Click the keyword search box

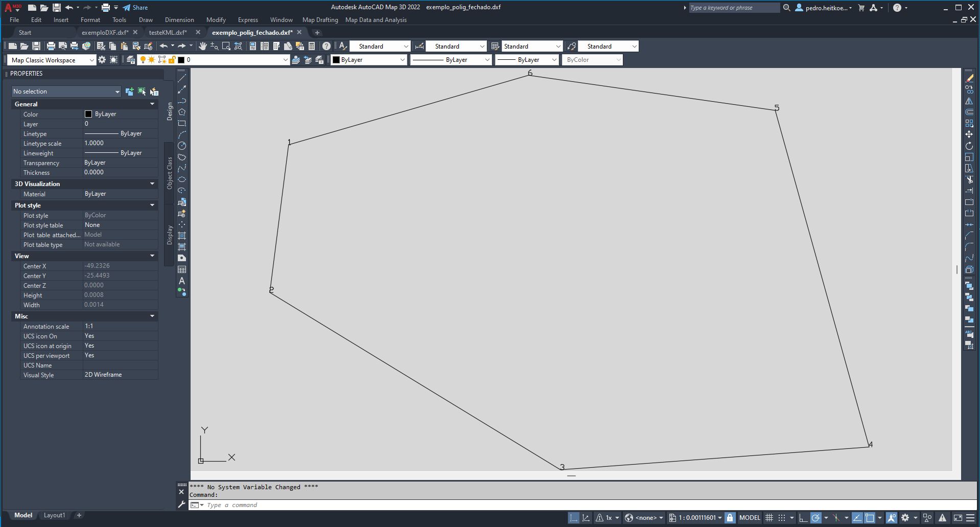pos(734,8)
